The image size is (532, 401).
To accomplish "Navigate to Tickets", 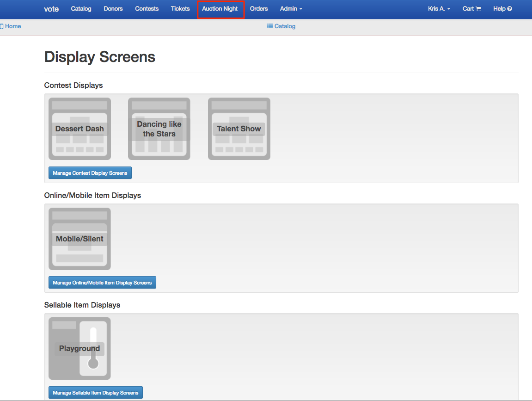I will (180, 9).
